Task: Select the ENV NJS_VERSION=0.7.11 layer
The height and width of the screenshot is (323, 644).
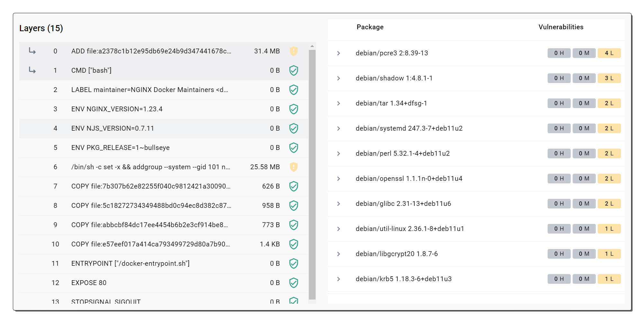Action: click(164, 128)
